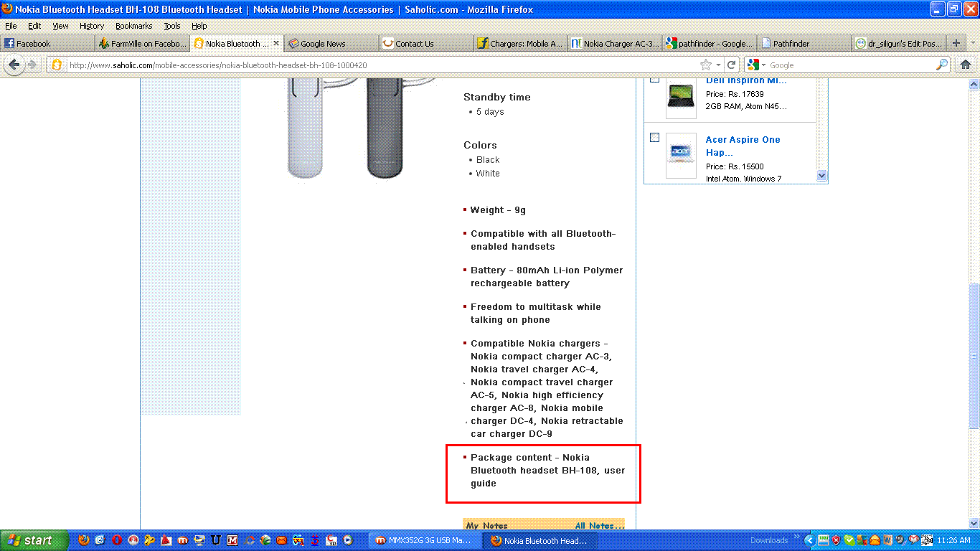The image size is (980, 551).
Task: Check the Acer Aspire One checkbox
Action: 654,138
